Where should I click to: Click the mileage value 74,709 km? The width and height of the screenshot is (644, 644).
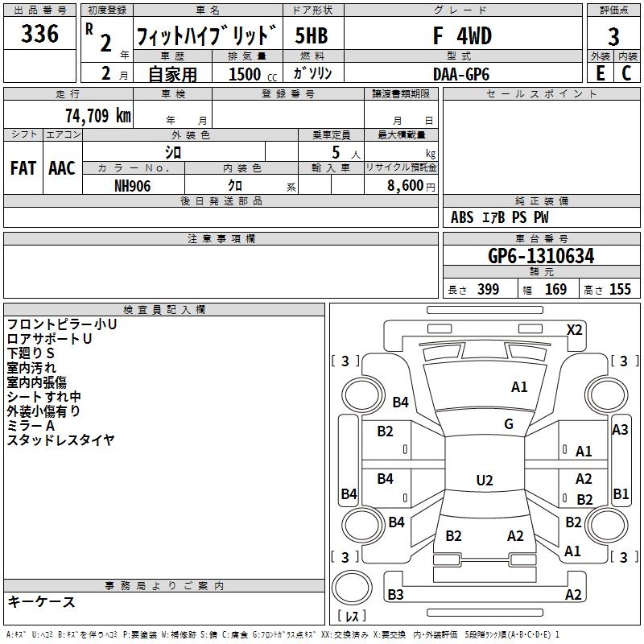click(98, 116)
